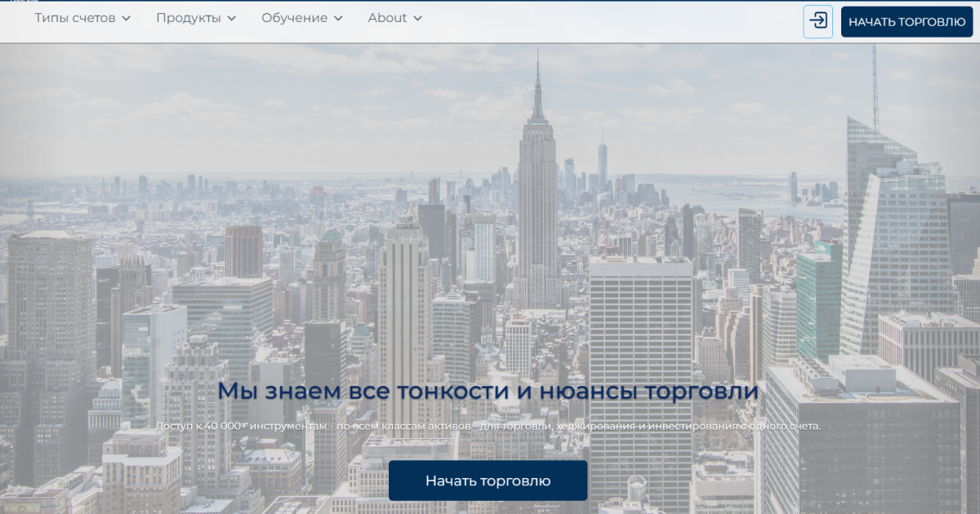
Task: Expand chevron next to Обучение
Action: tap(338, 19)
